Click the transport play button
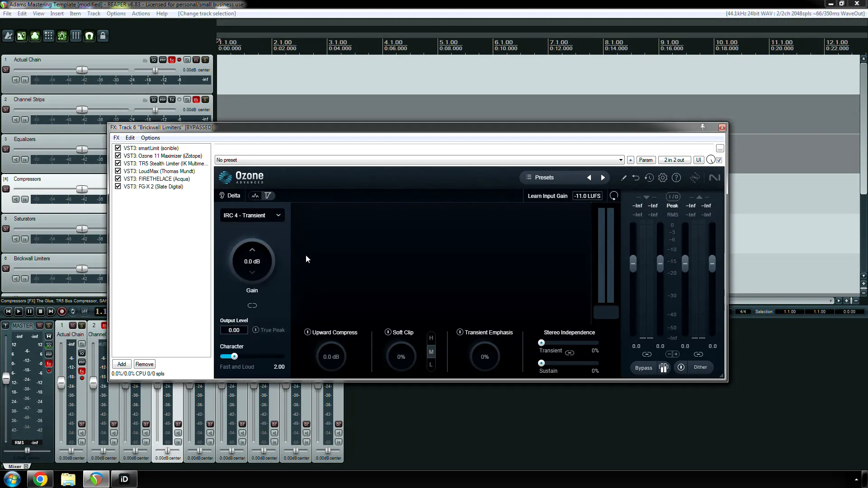 click(x=19, y=311)
